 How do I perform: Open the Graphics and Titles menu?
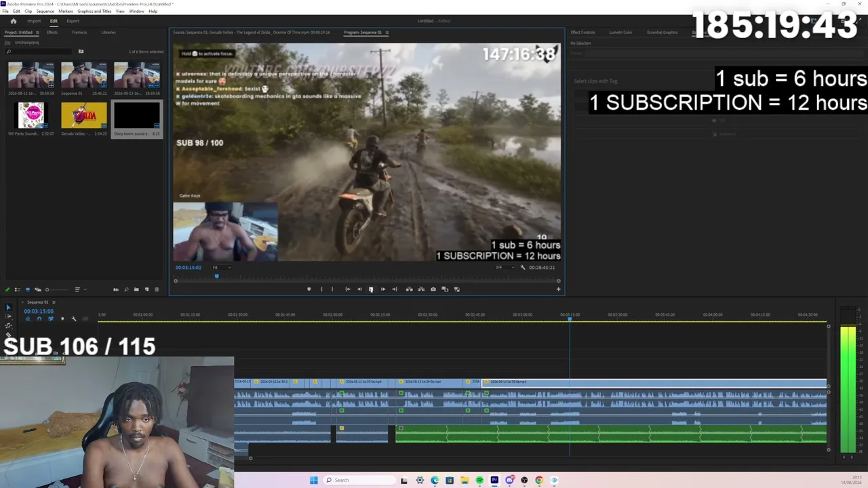94,12
